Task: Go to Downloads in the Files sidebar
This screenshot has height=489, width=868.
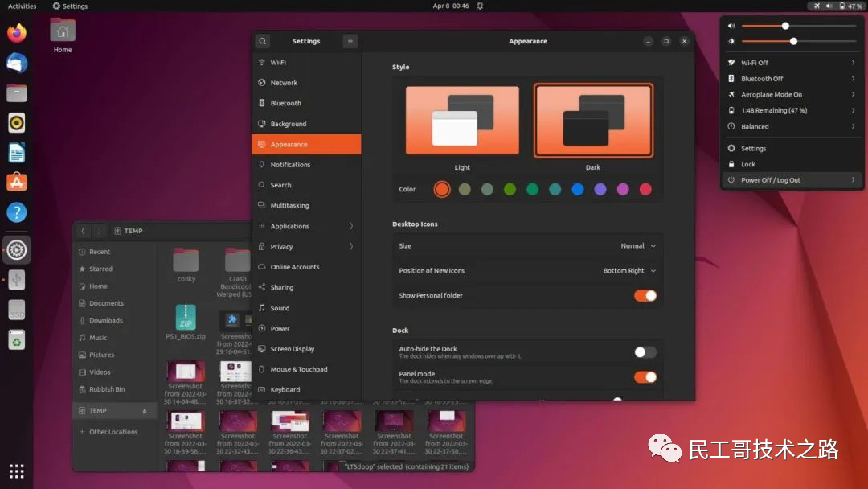Action: coord(114,321)
